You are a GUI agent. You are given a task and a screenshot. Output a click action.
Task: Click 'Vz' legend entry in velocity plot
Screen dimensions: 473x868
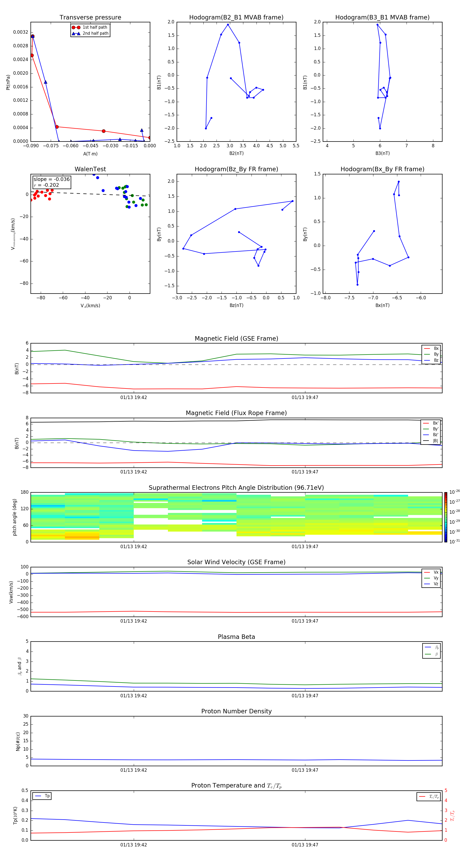(x=431, y=584)
